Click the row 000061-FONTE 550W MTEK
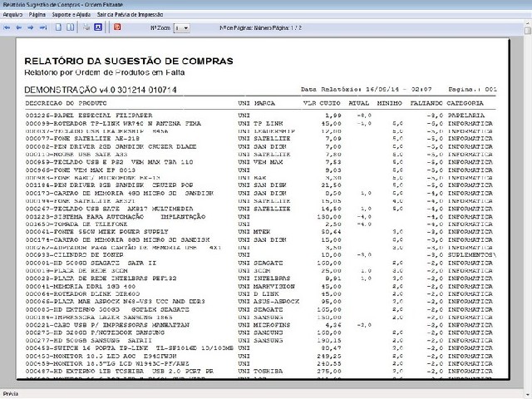Image resolution: width=532 pixels, height=399 pixels. click(259, 232)
